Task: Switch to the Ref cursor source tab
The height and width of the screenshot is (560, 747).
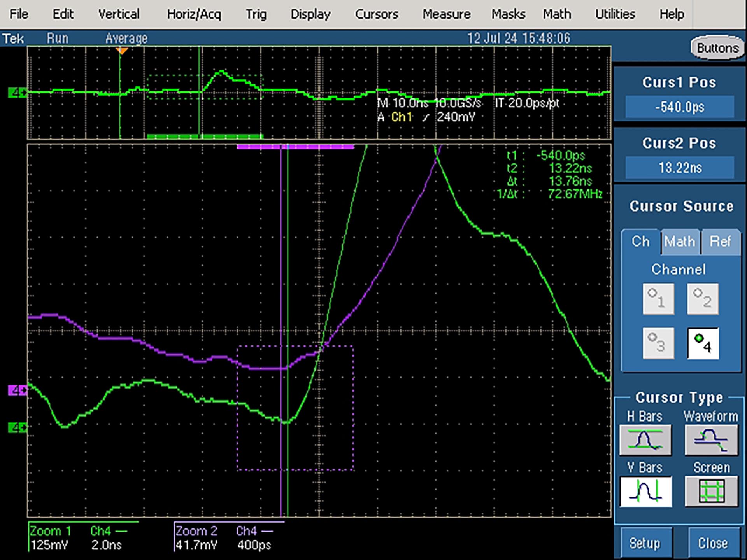Action: 721,241
